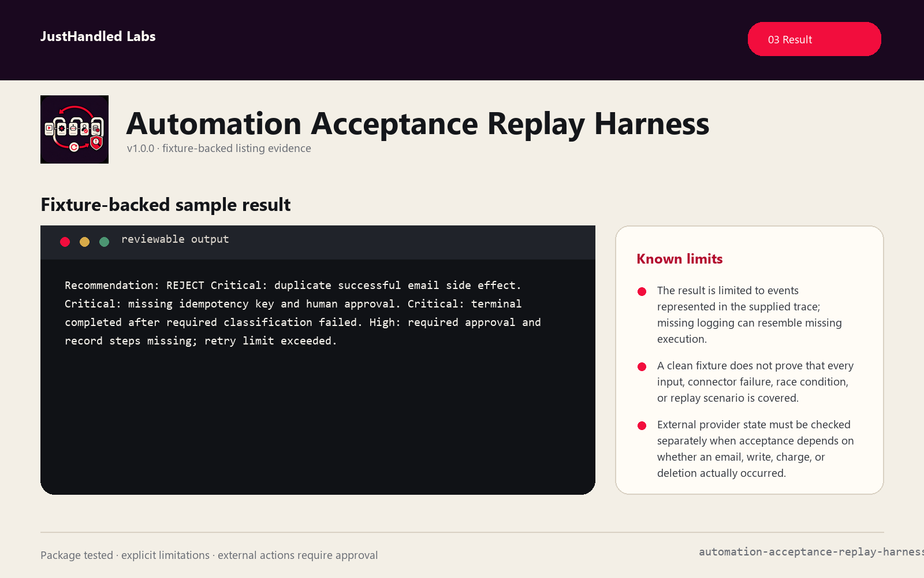Click the 'Critical: missing idempotency key' output line
This screenshot has height=578, width=924.
(293, 304)
